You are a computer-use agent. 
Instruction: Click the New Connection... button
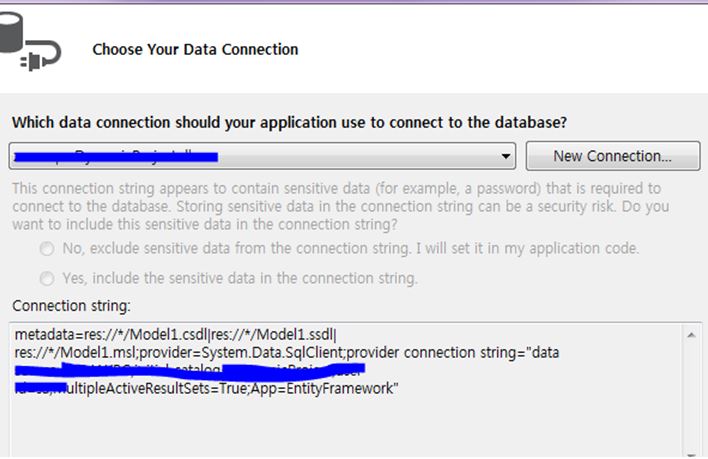613,156
